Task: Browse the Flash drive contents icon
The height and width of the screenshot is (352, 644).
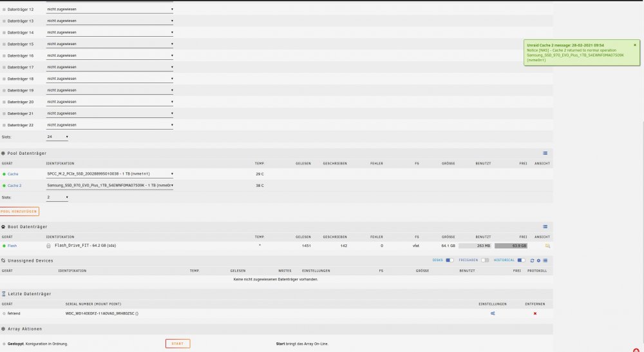Action: tap(547, 246)
